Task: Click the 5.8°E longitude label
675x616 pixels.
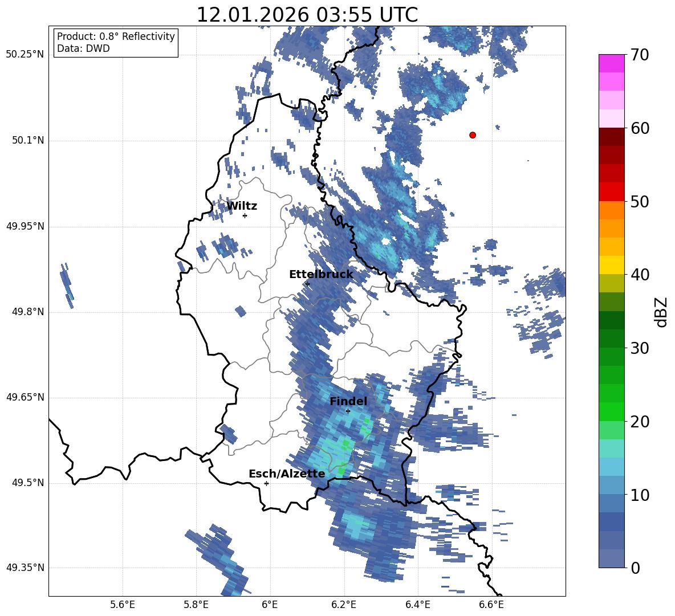Action: (x=196, y=605)
